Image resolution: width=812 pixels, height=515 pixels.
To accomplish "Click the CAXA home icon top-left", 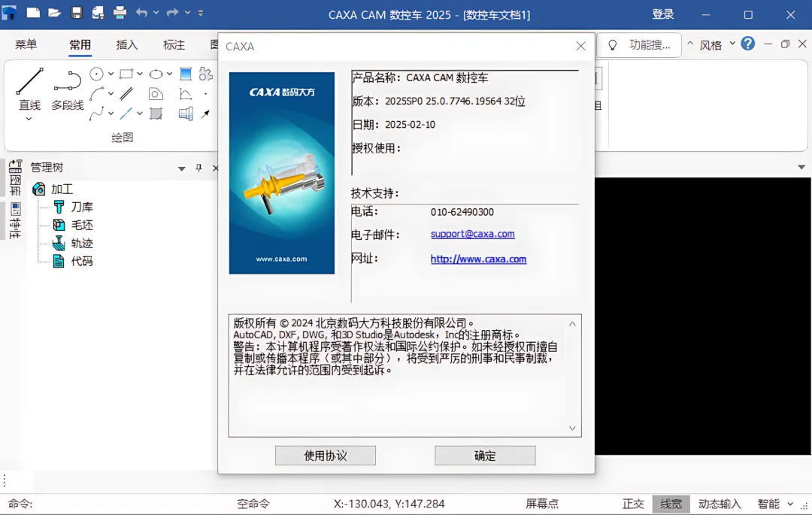I will point(9,13).
